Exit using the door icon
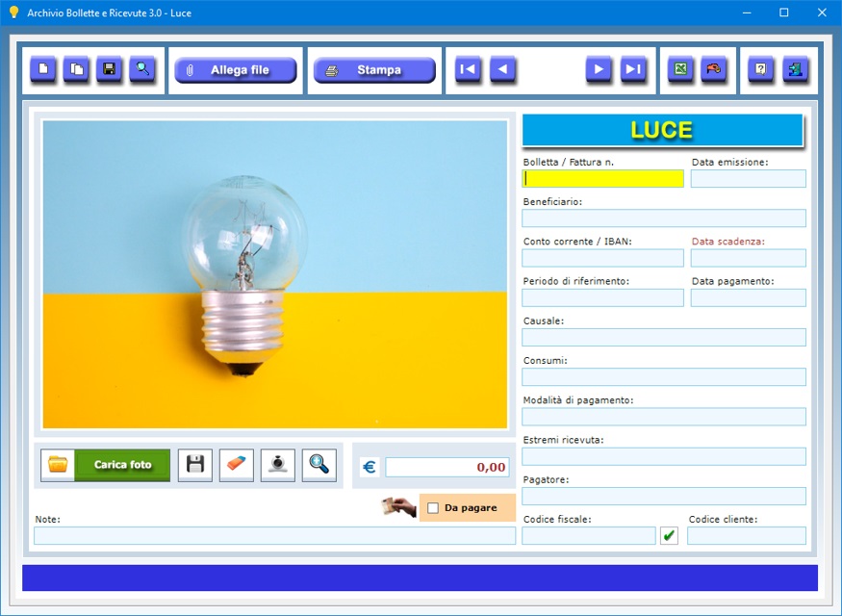The width and height of the screenshot is (842, 616). [x=795, y=69]
